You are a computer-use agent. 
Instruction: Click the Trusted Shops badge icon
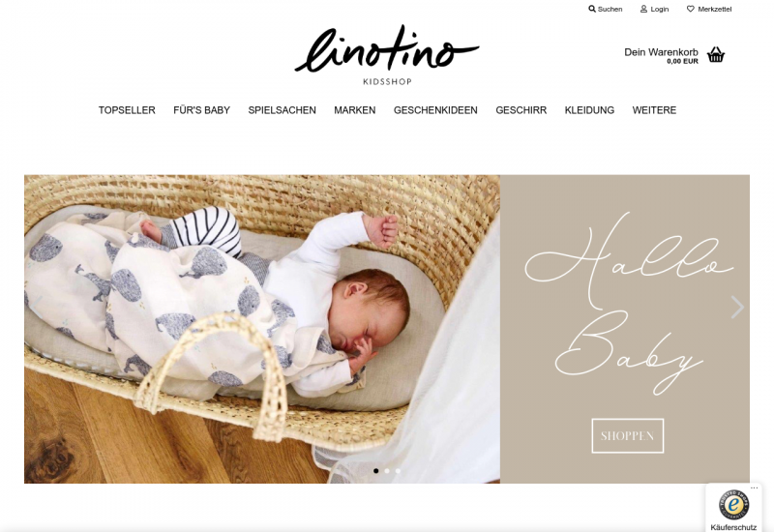(733, 505)
